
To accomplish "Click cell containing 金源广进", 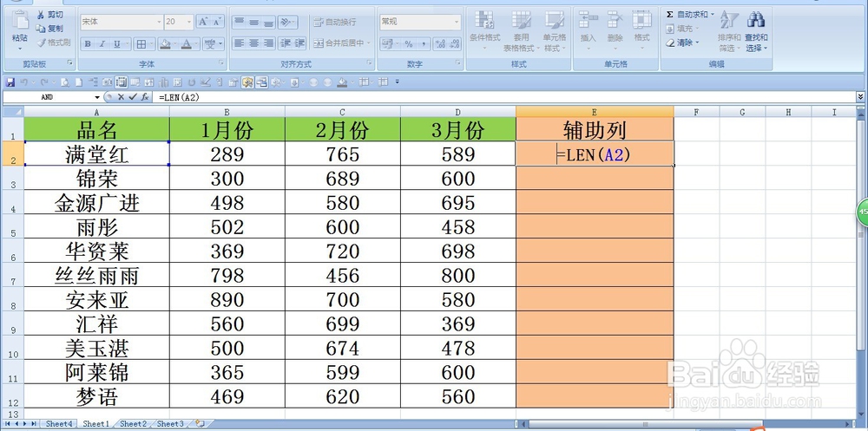I will coord(97,203).
